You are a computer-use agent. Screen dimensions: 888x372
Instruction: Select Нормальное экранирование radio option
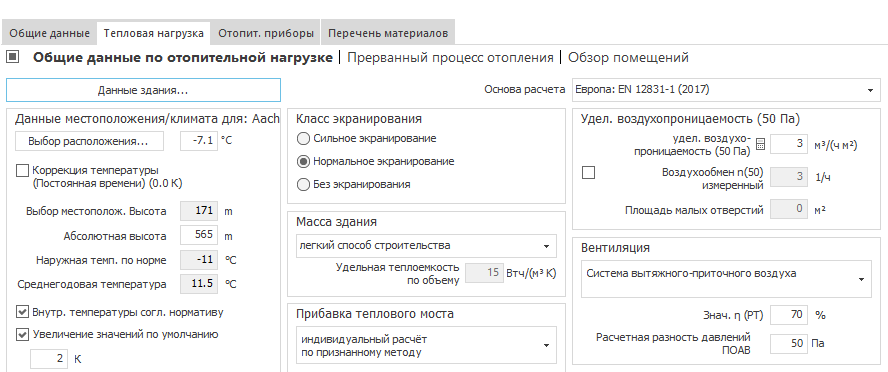[304, 161]
